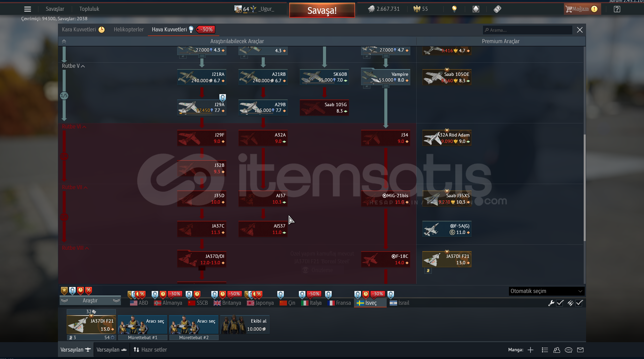This screenshot has width=644, height=359.
Task: Switch to Kara Kuvvetleri tab
Action: click(83, 30)
